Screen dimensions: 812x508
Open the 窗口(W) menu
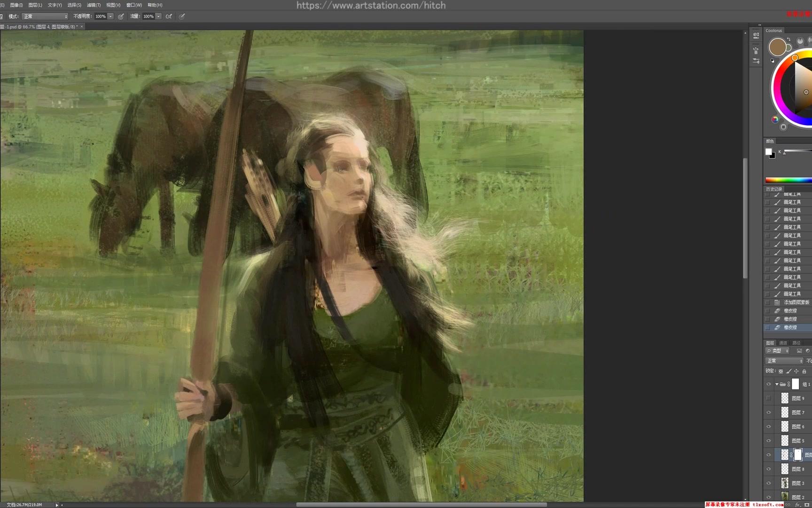[x=134, y=5]
